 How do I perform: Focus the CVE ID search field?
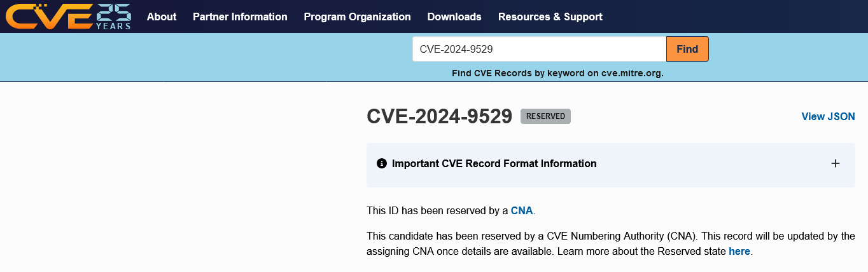tap(539, 49)
